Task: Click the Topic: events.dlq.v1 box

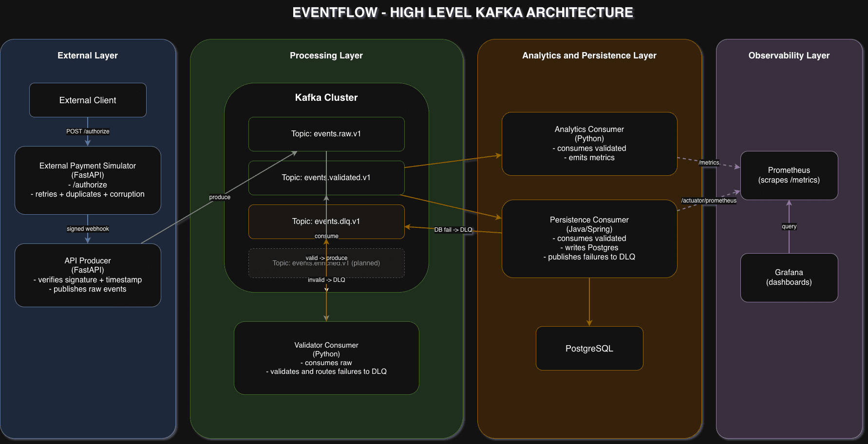Action: tap(326, 221)
